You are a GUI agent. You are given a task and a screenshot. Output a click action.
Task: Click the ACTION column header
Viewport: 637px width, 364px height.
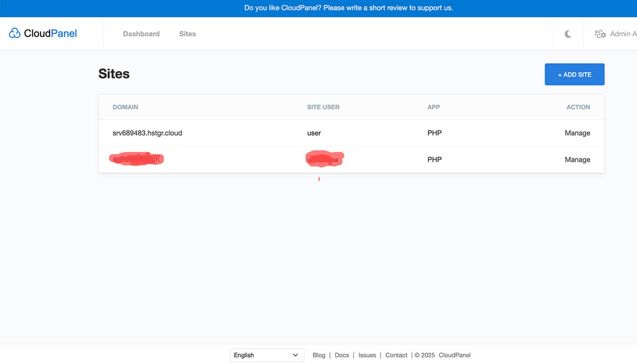(578, 107)
